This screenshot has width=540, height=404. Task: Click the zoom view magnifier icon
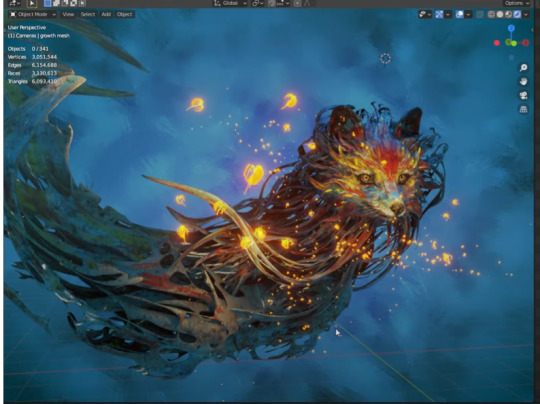(523, 68)
